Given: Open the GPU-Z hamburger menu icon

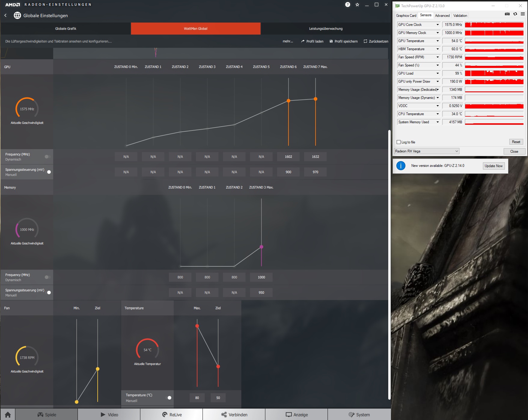Looking at the screenshot, I should [x=523, y=14].
